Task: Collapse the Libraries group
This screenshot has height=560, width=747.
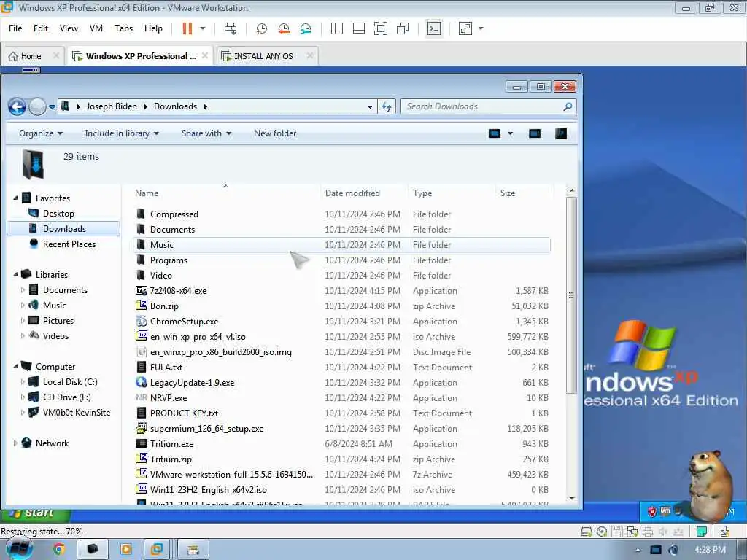Action: [15, 274]
